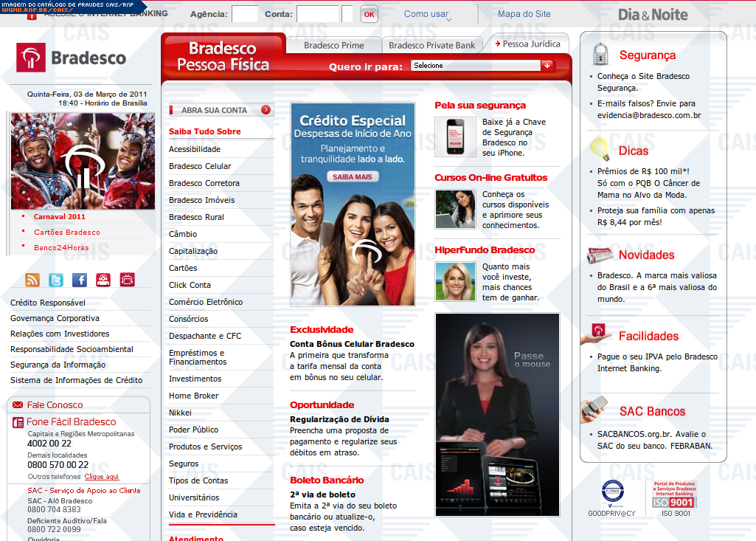Click the Segurança padlock icon
This screenshot has width=756, height=541.
pyautogui.click(x=601, y=55)
